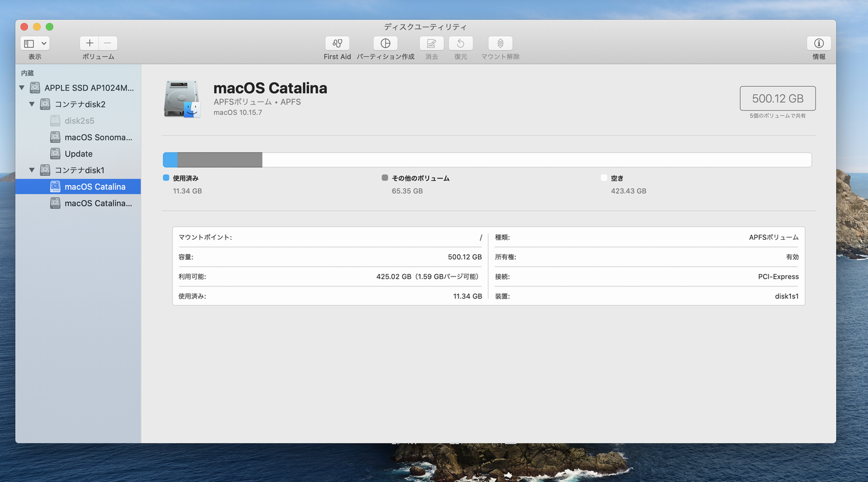
Task: Click the remove volume minus button
Action: tap(108, 43)
